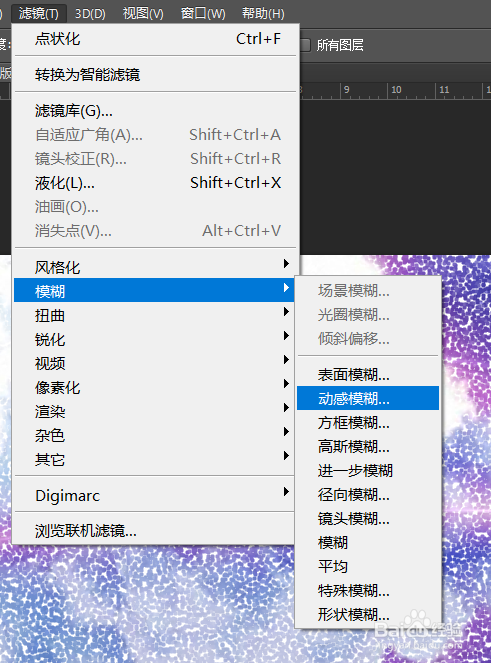Select 消失点(V)... entry

(155, 231)
